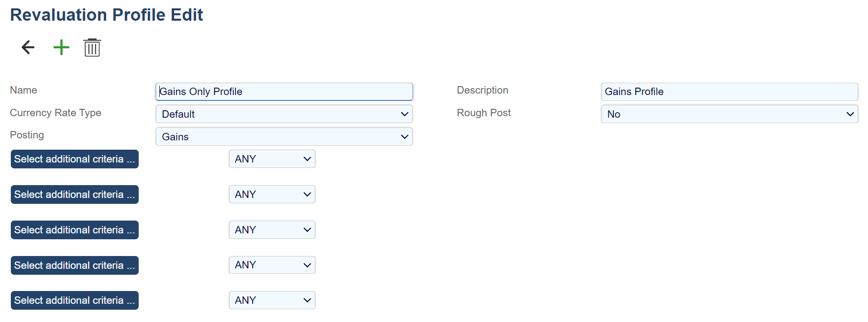Click the second Select additional criteria button
The image size is (868, 322).
pos(75,194)
